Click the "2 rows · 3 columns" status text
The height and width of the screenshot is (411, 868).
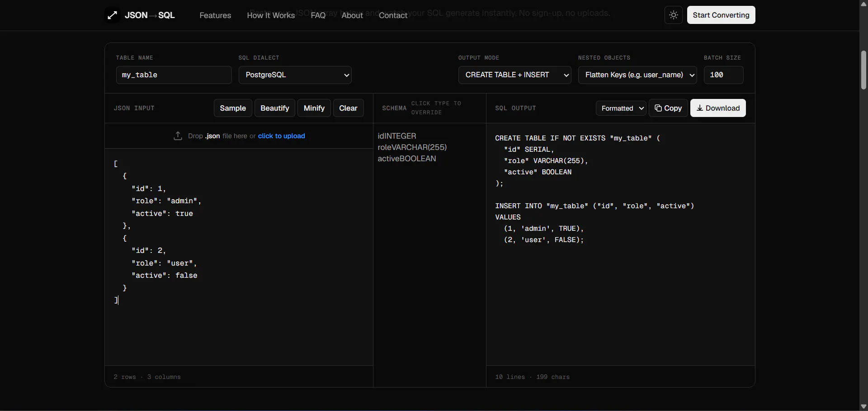(x=147, y=377)
